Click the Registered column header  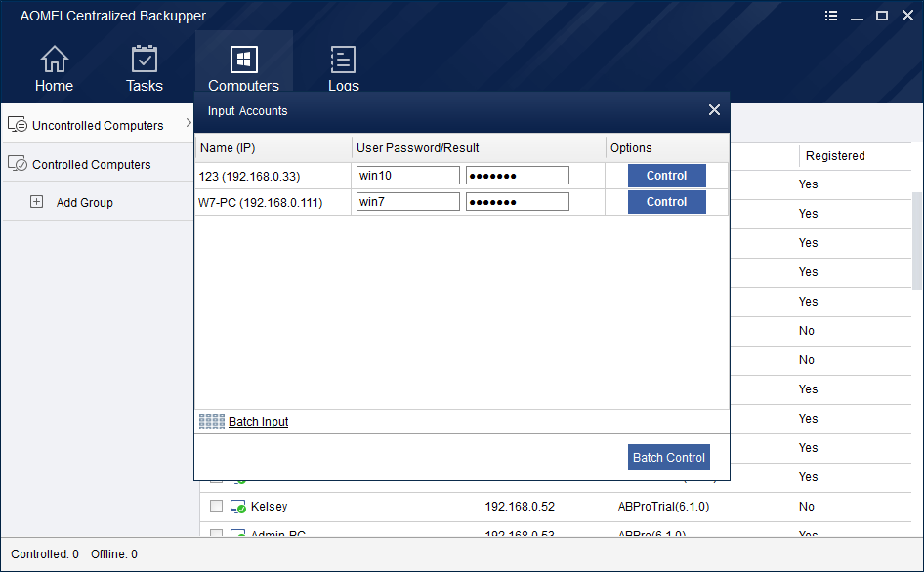[x=835, y=156]
